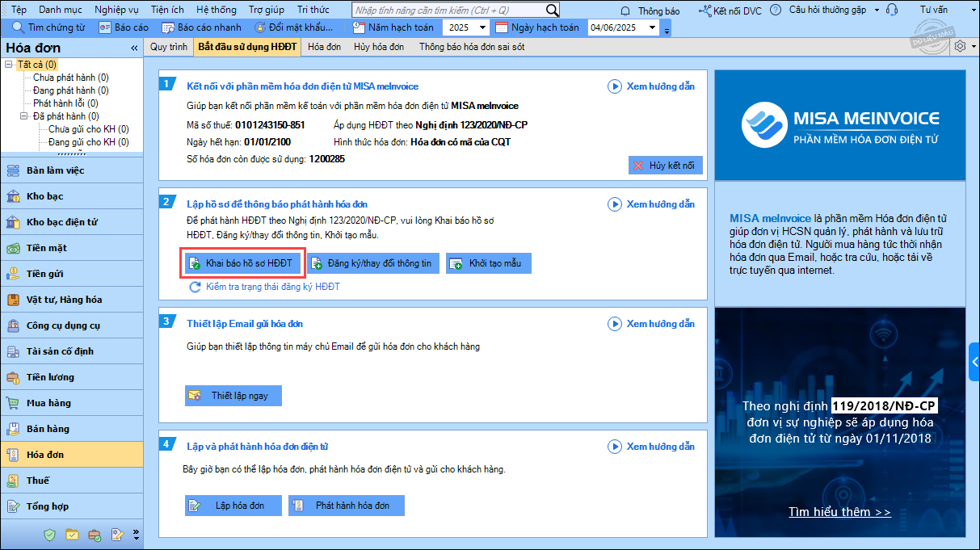Select Chưa phát hành (0) in tree

[x=71, y=78]
